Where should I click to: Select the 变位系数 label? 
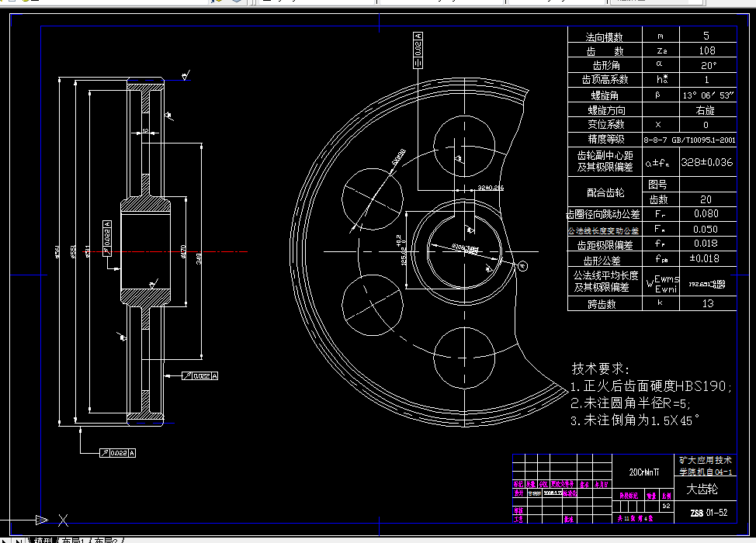(x=605, y=124)
